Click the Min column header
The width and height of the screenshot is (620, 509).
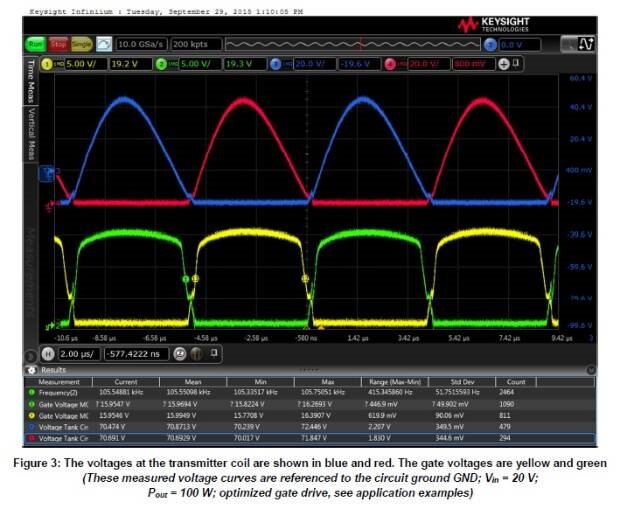260,382
